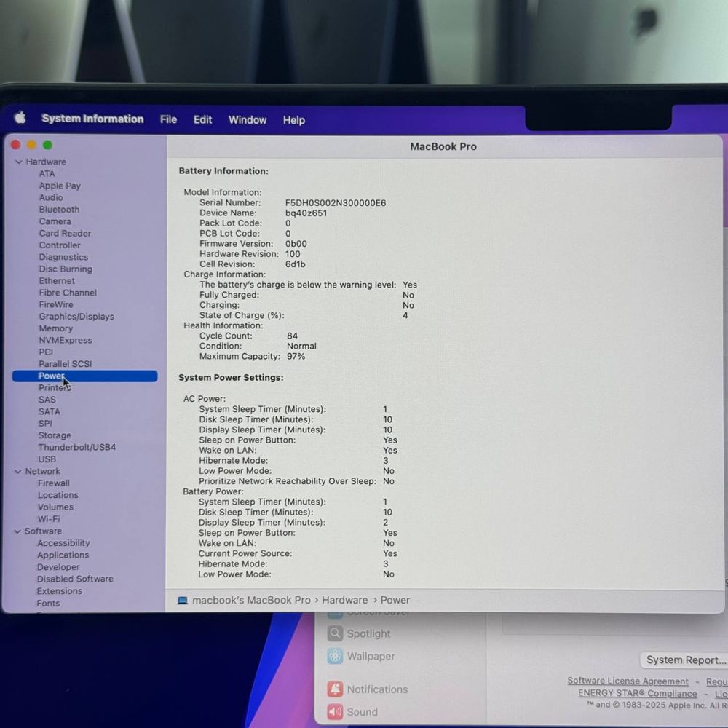728x728 pixels.
Task: Select Volumes under Network
Action: (55, 507)
